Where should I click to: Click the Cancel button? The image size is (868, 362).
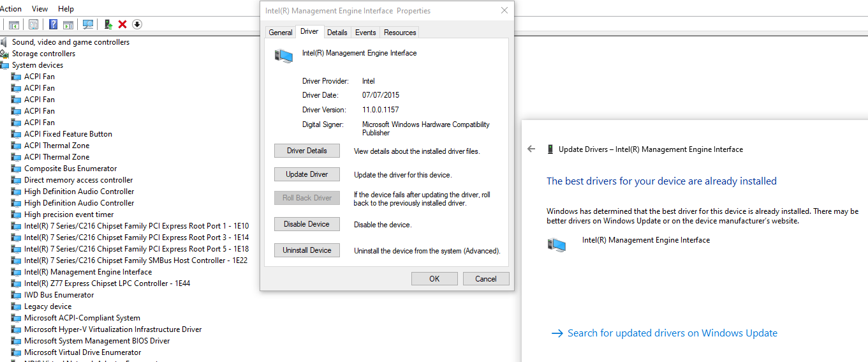point(486,278)
